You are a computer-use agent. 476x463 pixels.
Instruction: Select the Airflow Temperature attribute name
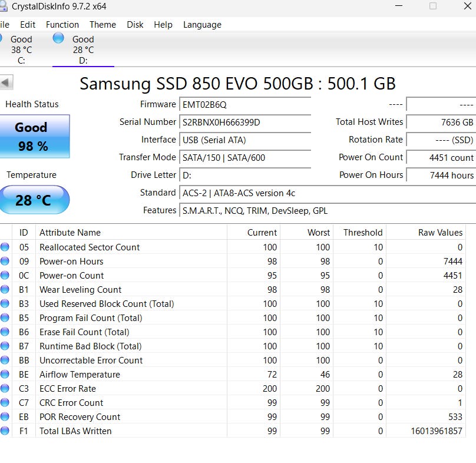80,375
